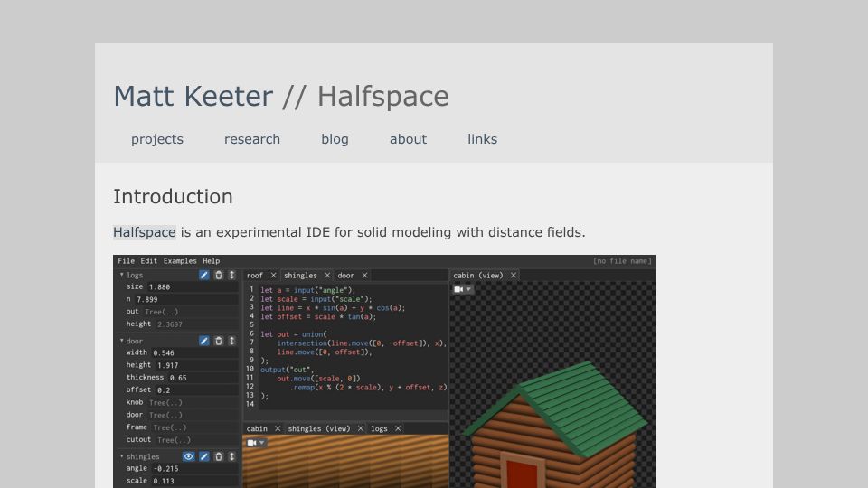Close the shingles (view) tab
Viewport: 868px width, 488px height.
click(361, 428)
